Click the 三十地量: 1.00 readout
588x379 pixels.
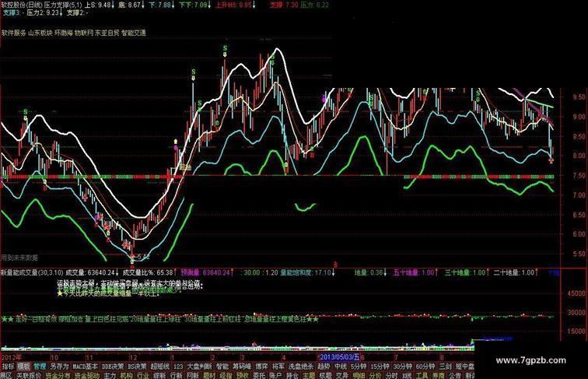(467, 273)
